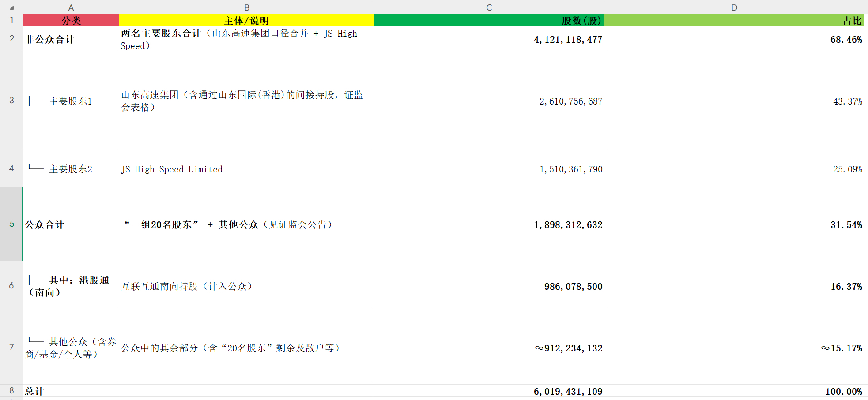Select the 总计 cell
Image resolution: width=868 pixels, height=400 pixels.
point(71,391)
